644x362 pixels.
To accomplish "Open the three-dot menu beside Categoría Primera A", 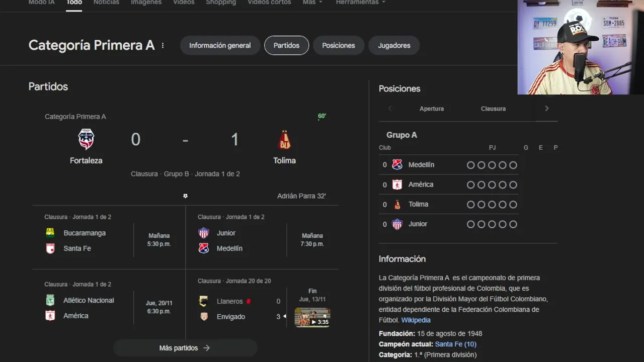I will 163,45.
